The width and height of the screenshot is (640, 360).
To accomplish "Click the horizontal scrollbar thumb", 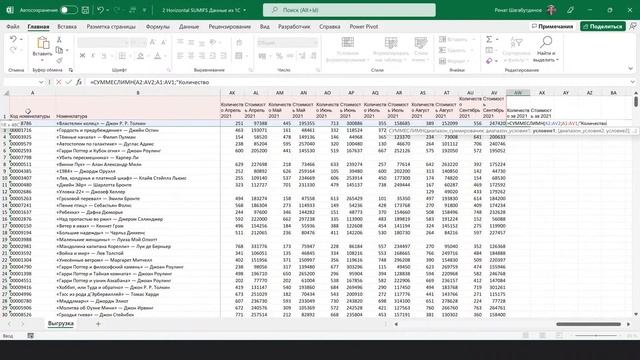I will (x=588, y=324).
